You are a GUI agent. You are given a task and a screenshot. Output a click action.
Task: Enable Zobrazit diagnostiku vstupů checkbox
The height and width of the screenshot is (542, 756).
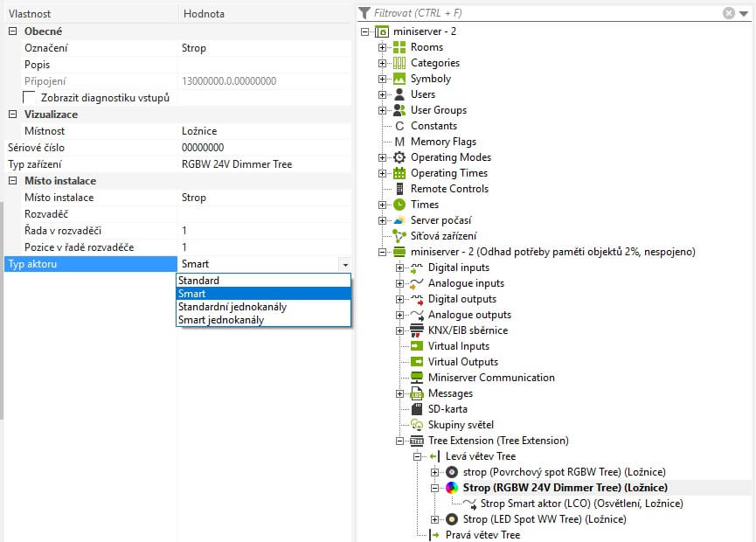pos(30,98)
